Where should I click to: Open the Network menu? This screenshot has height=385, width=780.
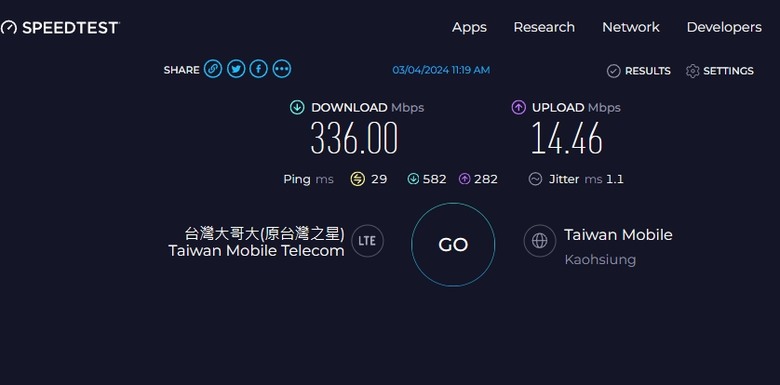point(631,27)
